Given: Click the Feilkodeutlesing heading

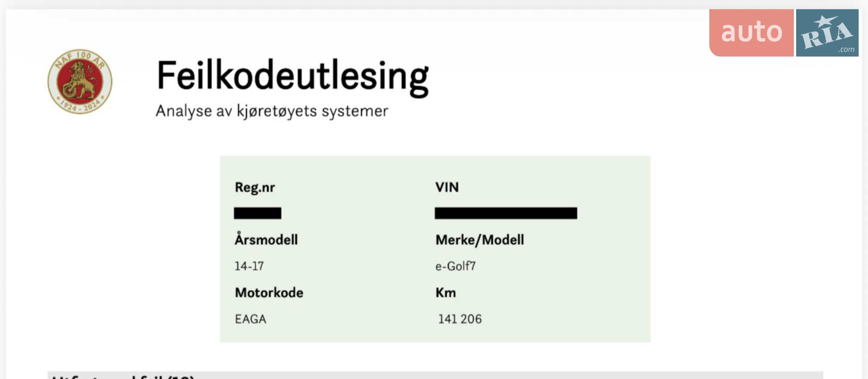Looking at the screenshot, I should (x=292, y=77).
